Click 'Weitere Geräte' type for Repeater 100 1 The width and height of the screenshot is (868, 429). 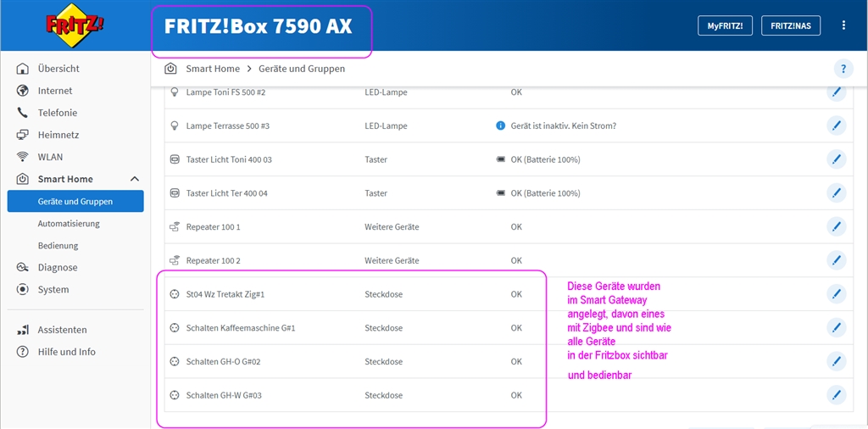[x=392, y=226]
